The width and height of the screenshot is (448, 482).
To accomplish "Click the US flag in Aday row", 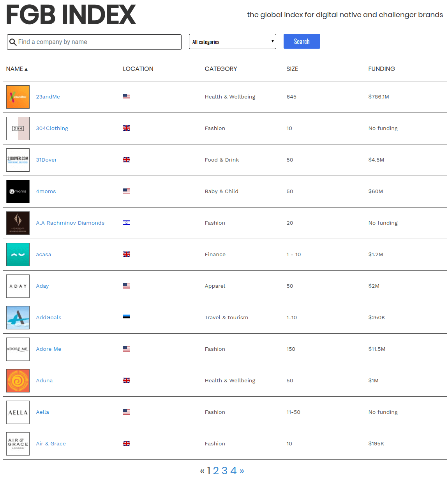I will pyautogui.click(x=127, y=286).
